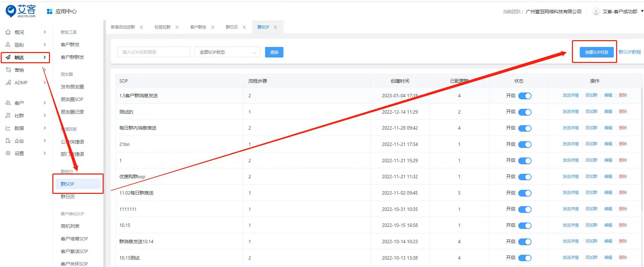Expand the 客户 sidebar menu chevron
Image resolution: width=644 pixels, height=267 pixels.
45,103
